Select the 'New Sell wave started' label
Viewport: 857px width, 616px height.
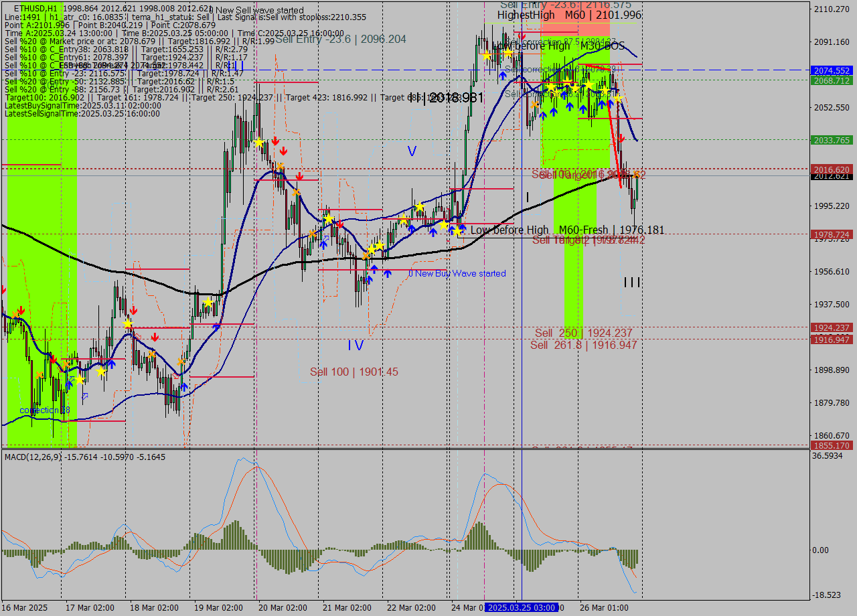point(258,11)
